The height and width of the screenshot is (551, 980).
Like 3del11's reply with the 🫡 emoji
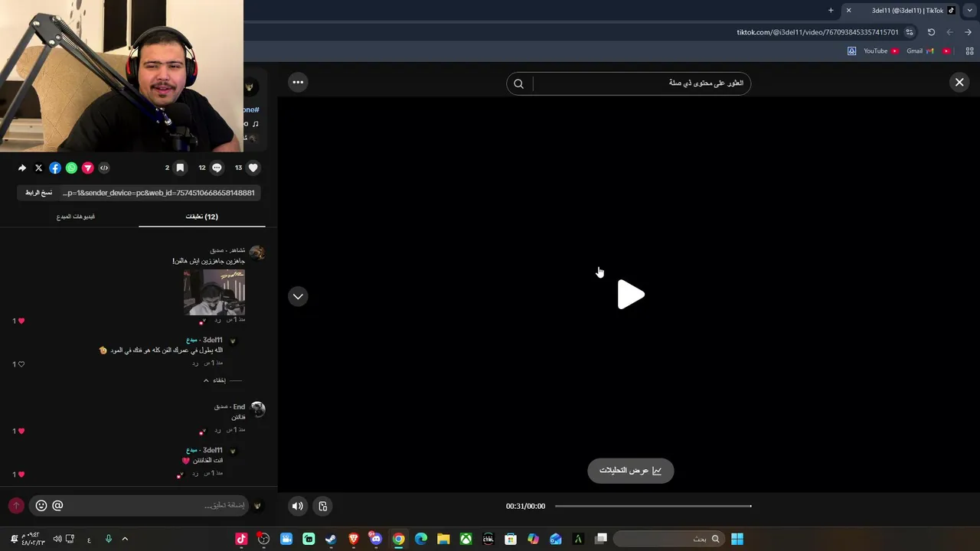click(21, 364)
